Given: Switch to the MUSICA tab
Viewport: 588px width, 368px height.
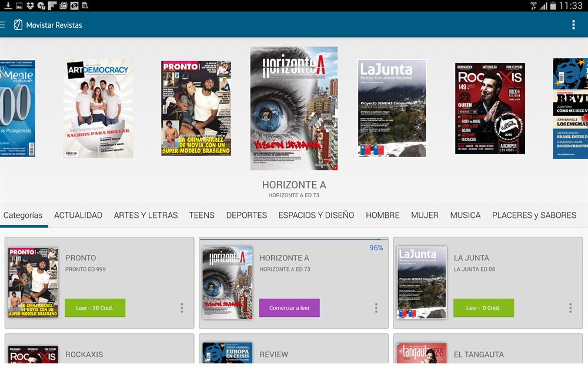Looking at the screenshot, I should click(x=465, y=215).
